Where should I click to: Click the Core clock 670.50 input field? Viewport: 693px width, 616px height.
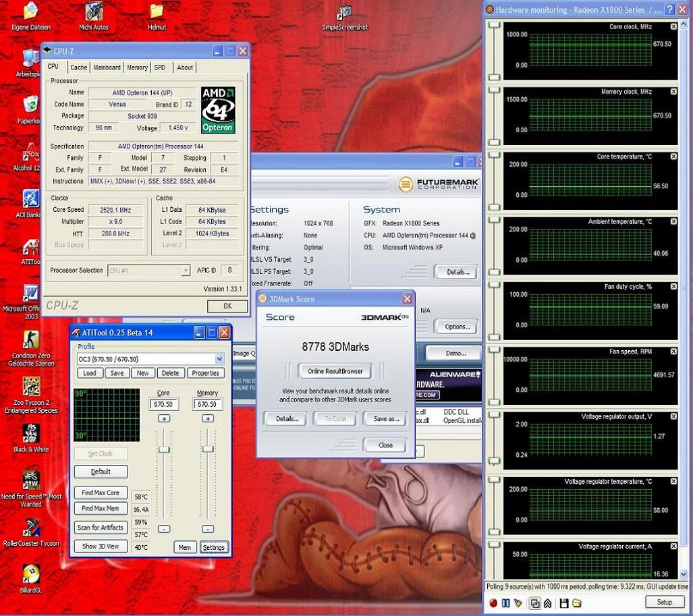tap(163, 404)
